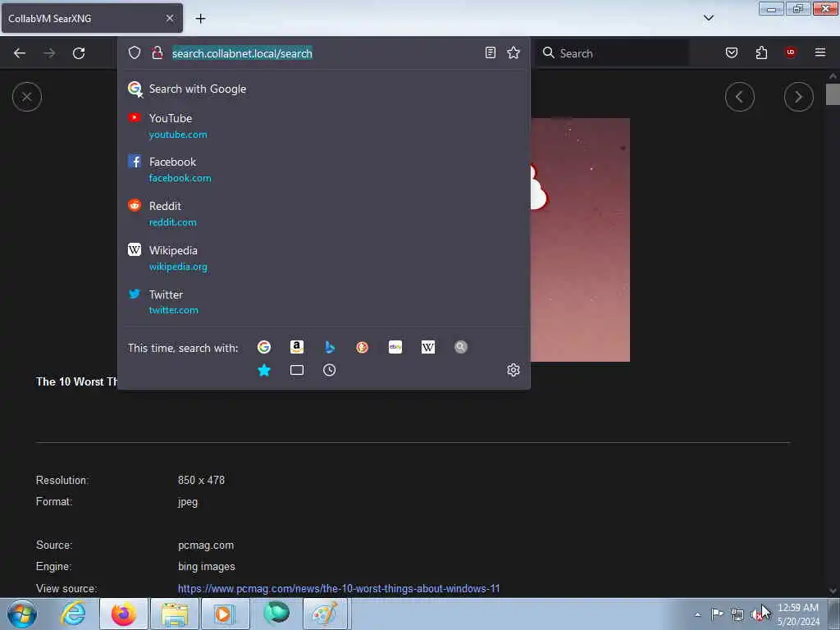Image resolution: width=840 pixels, height=630 pixels.
Task: Open the Extensions puzzle icon
Action: 761,52
